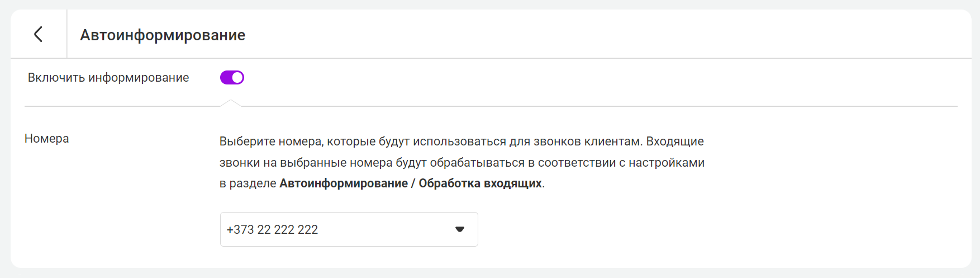The width and height of the screenshot is (980, 278).
Task: Click the Номера section label
Action: [x=47, y=139]
